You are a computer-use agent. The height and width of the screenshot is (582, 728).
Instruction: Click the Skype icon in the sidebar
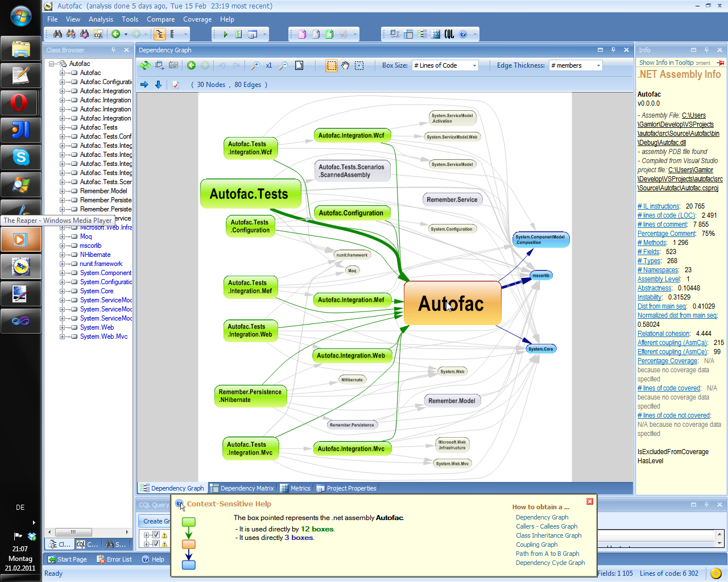(21, 157)
